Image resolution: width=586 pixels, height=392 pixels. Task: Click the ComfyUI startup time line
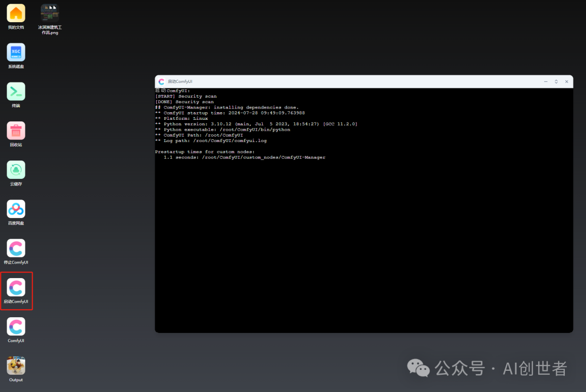(230, 113)
